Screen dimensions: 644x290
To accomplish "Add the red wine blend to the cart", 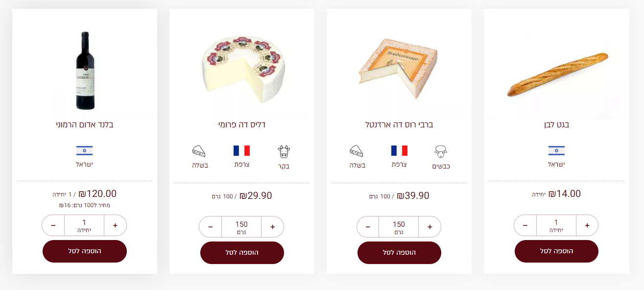I will click(85, 251).
